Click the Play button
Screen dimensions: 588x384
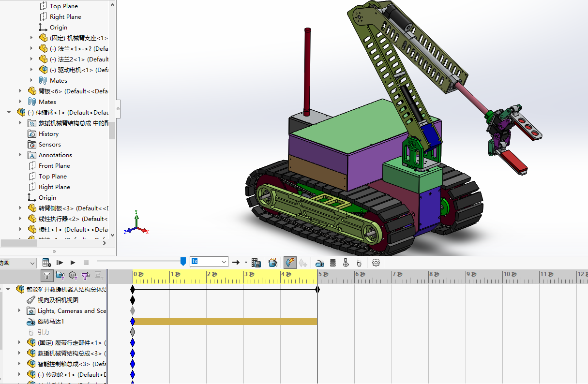tap(73, 263)
